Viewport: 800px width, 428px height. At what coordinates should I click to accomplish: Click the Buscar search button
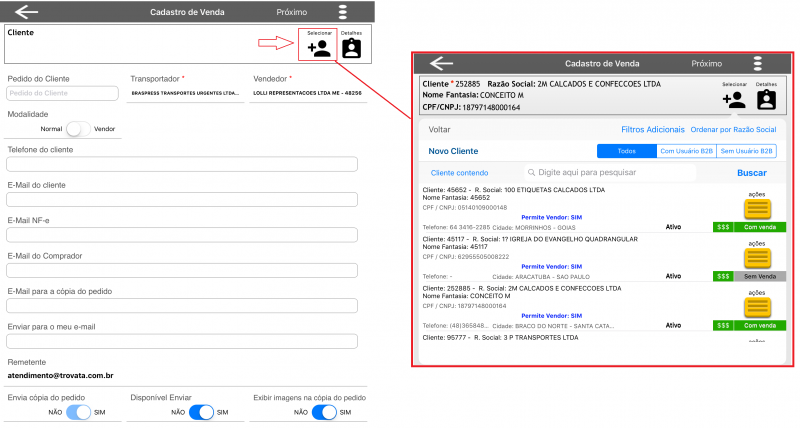pyautogui.click(x=751, y=173)
